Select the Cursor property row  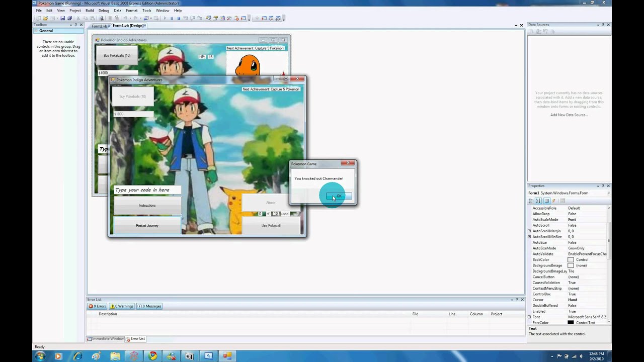pyautogui.click(x=569, y=300)
